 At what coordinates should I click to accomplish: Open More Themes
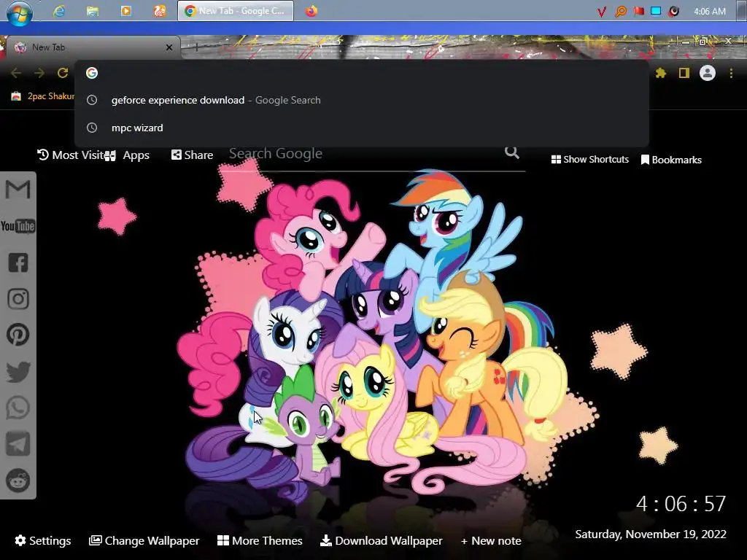[260, 540]
